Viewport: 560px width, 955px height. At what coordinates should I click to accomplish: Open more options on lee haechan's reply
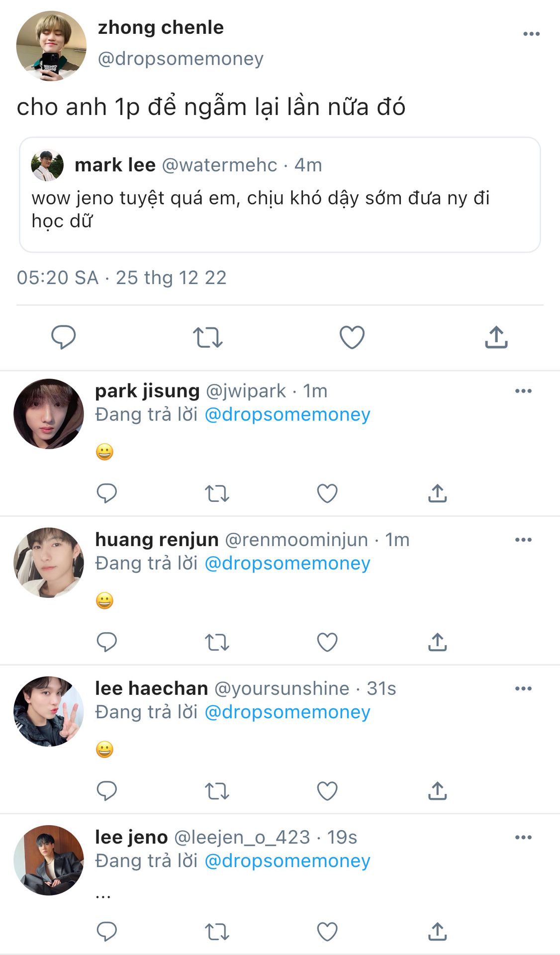(x=523, y=688)
